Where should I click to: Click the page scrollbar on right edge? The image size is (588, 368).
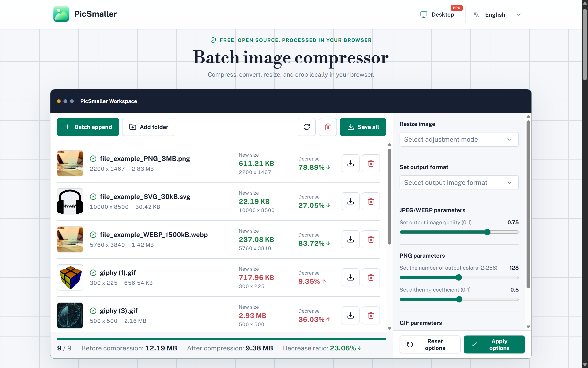pos(585,45)
